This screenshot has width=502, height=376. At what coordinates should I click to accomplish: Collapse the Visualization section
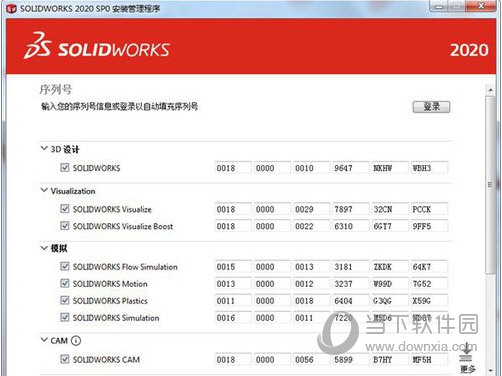(44, 190)
